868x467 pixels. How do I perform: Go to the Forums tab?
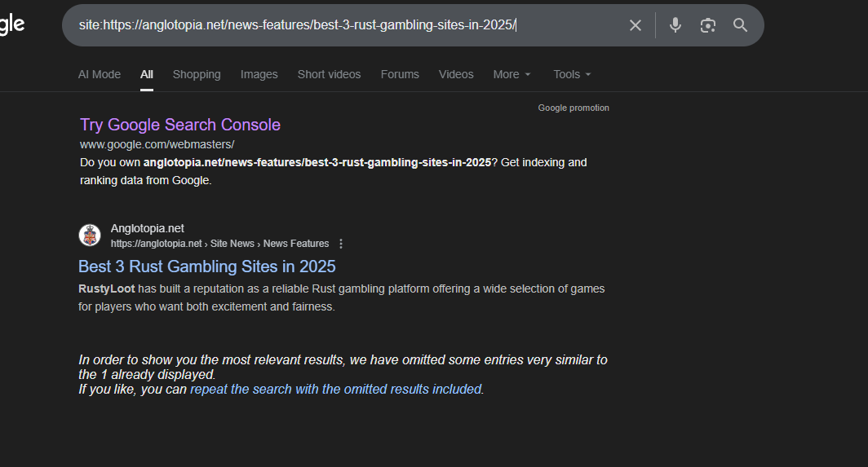[400, 74]
